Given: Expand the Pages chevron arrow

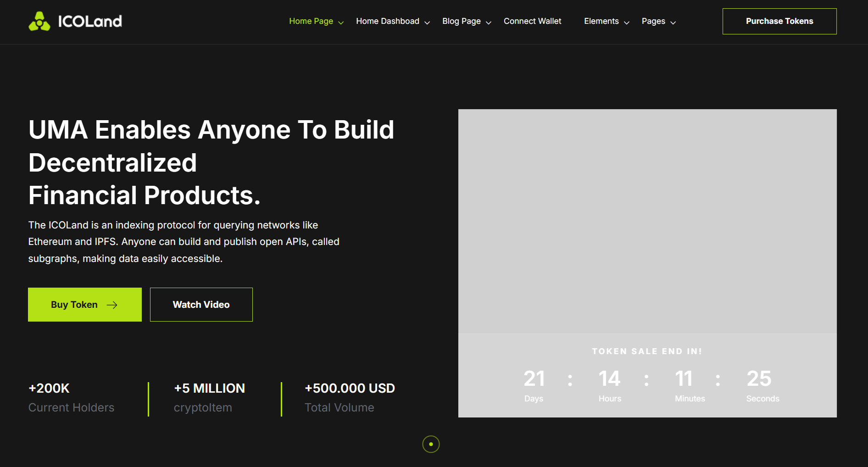Looking at the screenshot, I should [x=673, y=22].
